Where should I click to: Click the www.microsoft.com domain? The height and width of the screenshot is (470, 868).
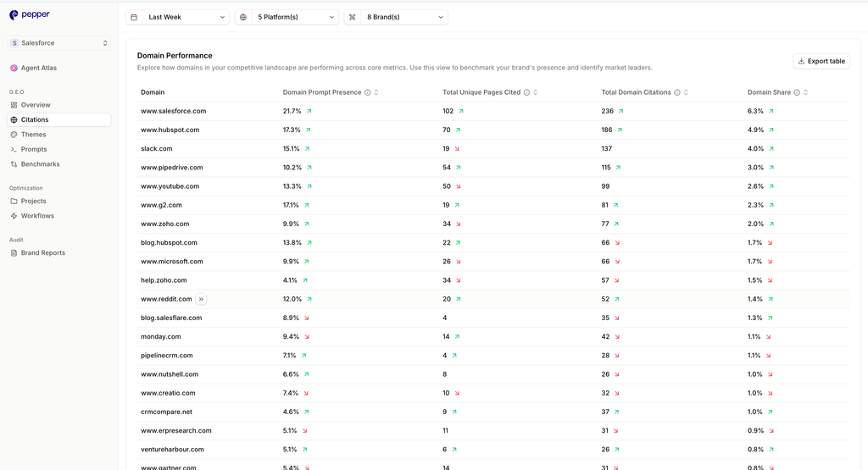(171, 262)
